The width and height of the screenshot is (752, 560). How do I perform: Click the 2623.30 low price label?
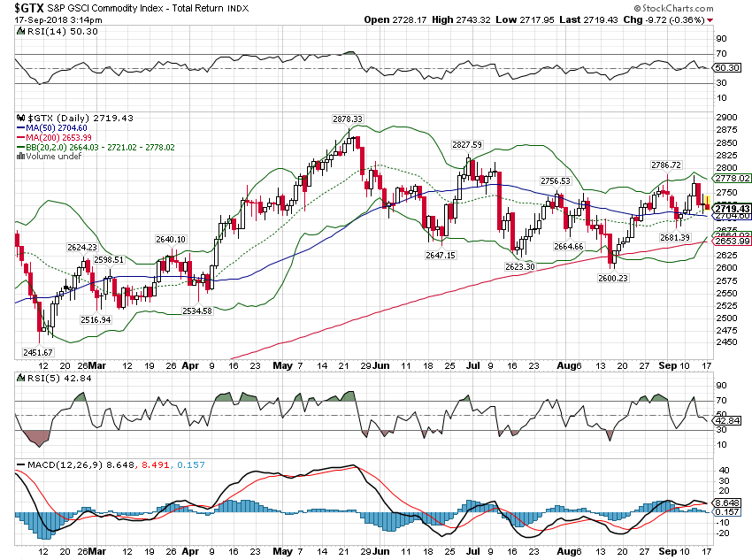pos(520,266)
